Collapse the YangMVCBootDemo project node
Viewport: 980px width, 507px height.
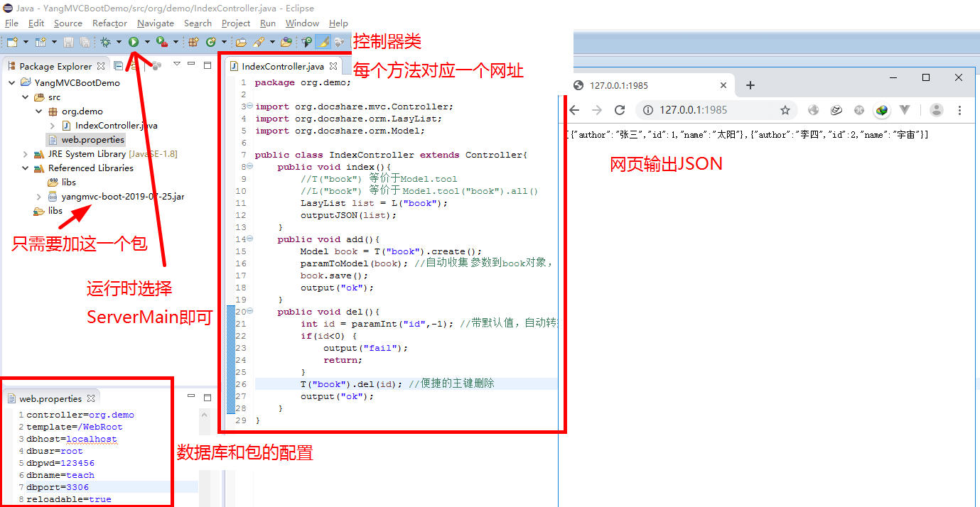pos(12,82)
